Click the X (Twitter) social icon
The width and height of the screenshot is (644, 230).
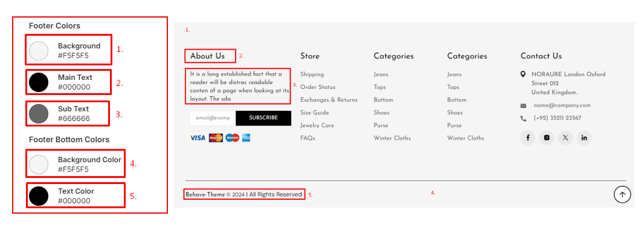(x=565, y=138)
